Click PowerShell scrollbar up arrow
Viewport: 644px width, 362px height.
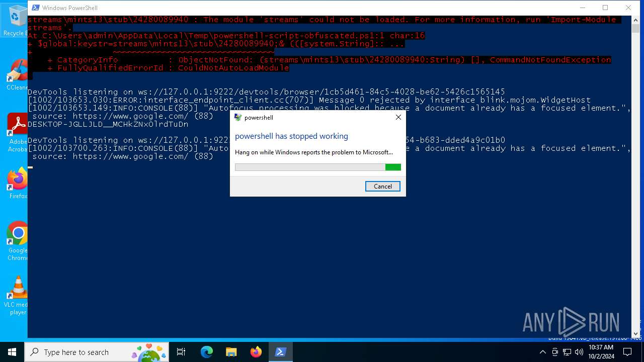635,20
